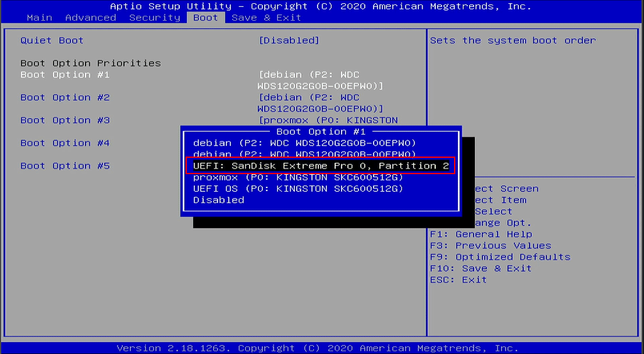Open the Save & Exit tab
Viewport: 644px width, 354px height.
click(x=266, y=18)
